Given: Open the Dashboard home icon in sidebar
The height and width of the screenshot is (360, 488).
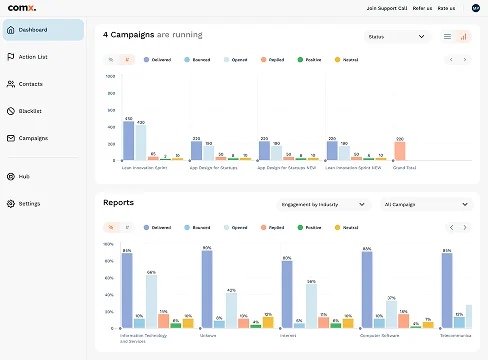Looking at the screenshot, I should tap(11, 30).
